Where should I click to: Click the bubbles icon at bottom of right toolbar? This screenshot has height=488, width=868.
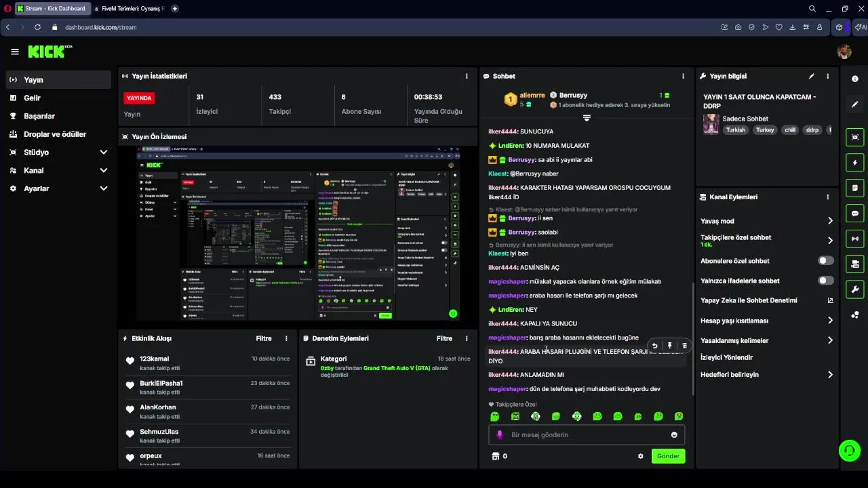pyautogui.click(x=854, y=314)
